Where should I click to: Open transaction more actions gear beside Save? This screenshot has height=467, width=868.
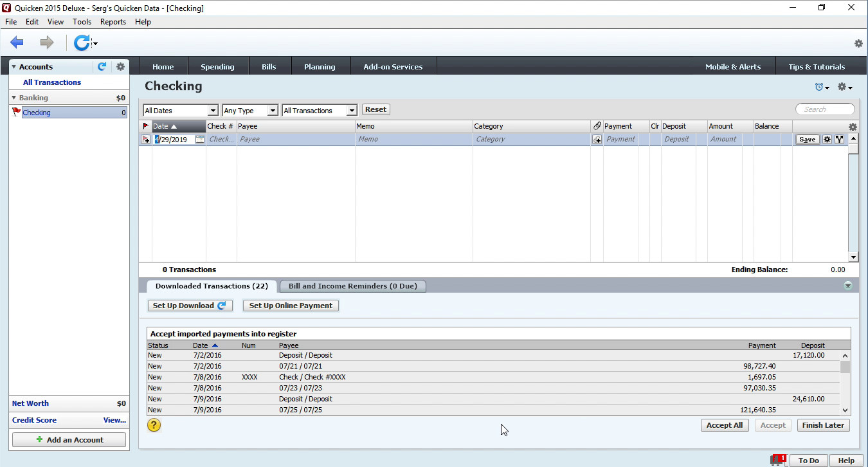pyautogui.click(x=827, y=139)
